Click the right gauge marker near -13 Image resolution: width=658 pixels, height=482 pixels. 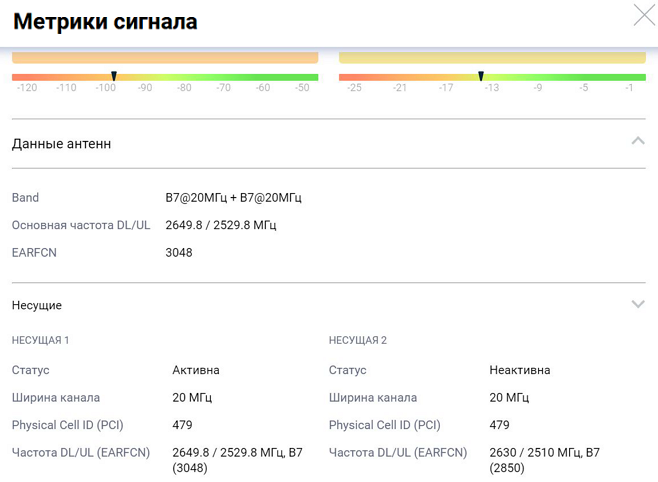coord(481,76)
